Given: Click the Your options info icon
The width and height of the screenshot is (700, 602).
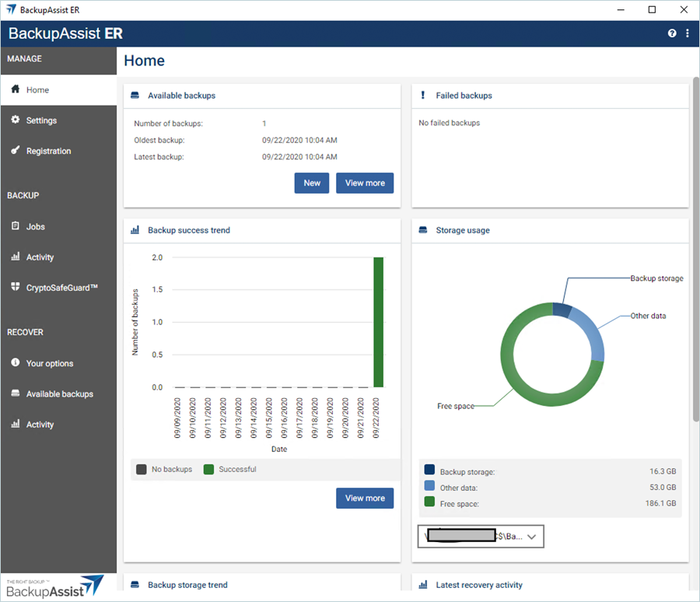Looking at the screenshot, I should pos(15,363).
